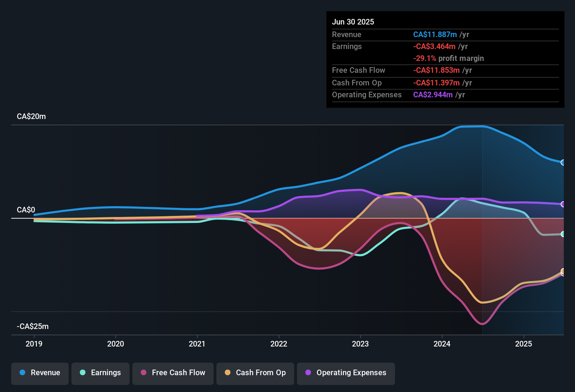Click the orange Cash From Op legend dot
The image size is (575, 392).
pos(227,373)
